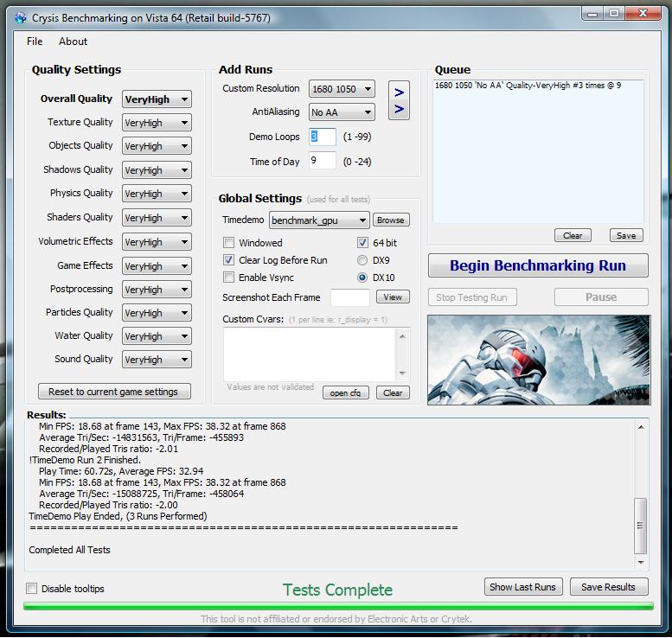
Task: Expand Shaders Quality dropdown
Action: (x=157, y=218)
